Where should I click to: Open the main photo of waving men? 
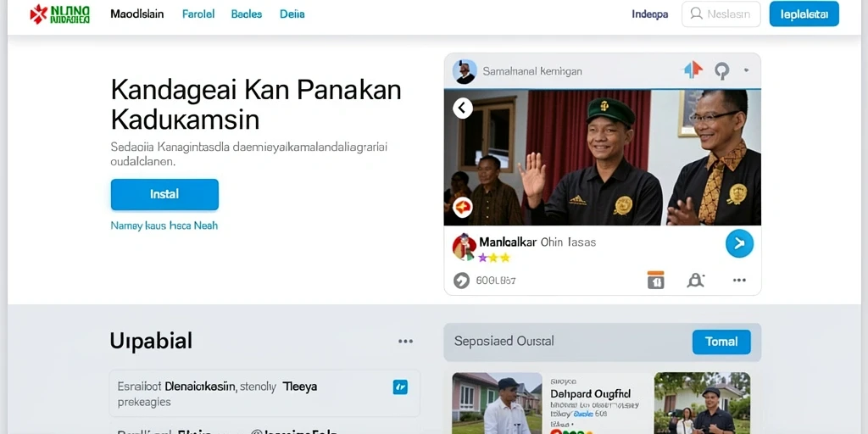[603, 157]
